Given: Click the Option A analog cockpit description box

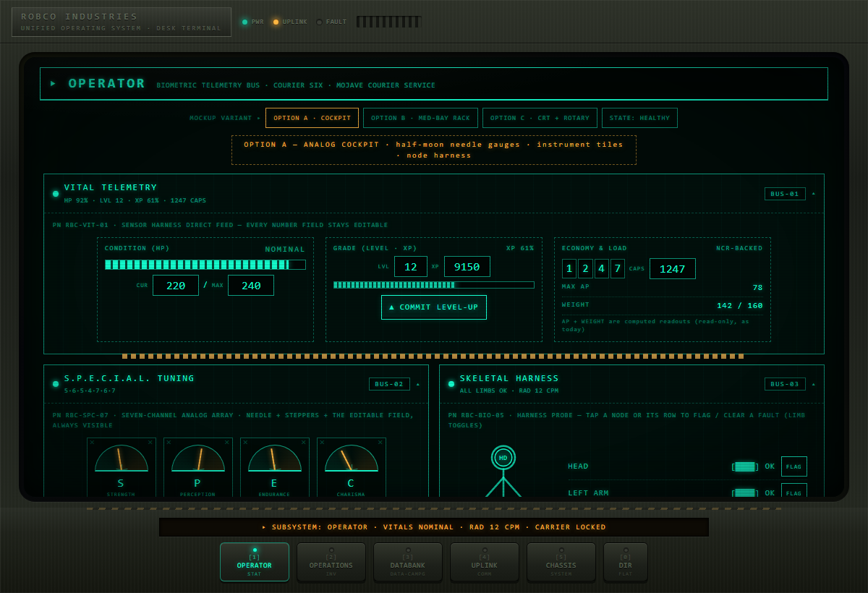Looking at the screenshot, I should pyautogui.click(x=434, y=150).
